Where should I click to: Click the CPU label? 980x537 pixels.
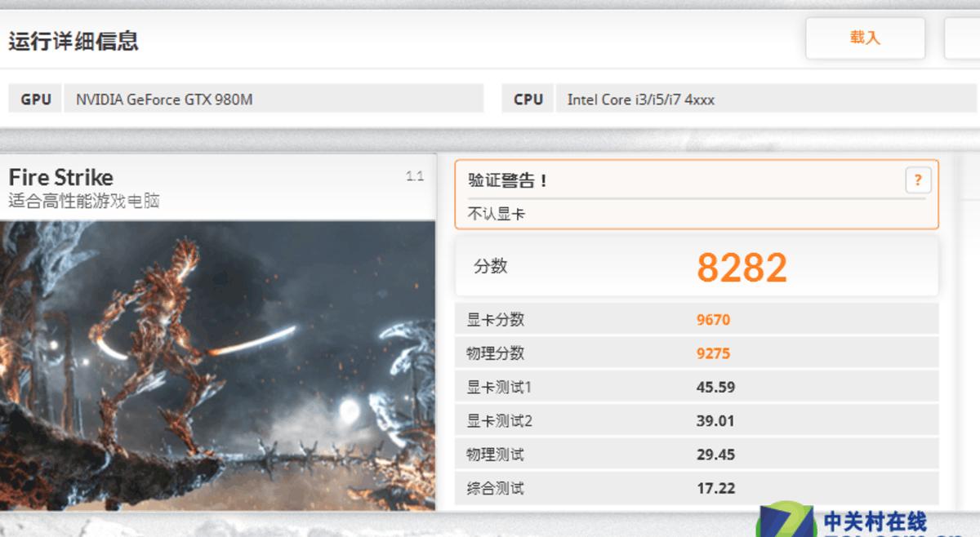pyautogui.click(x=528, y=100)
